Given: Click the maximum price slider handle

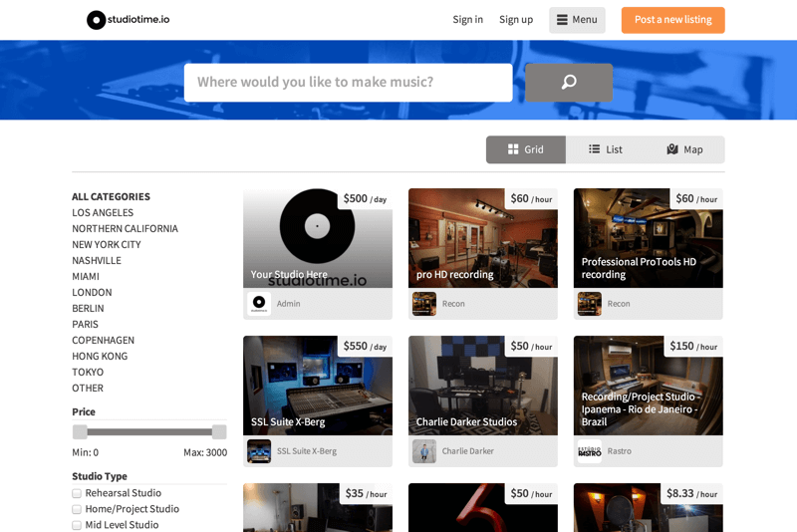Looking at the screenshot, I should coord(219,432).
